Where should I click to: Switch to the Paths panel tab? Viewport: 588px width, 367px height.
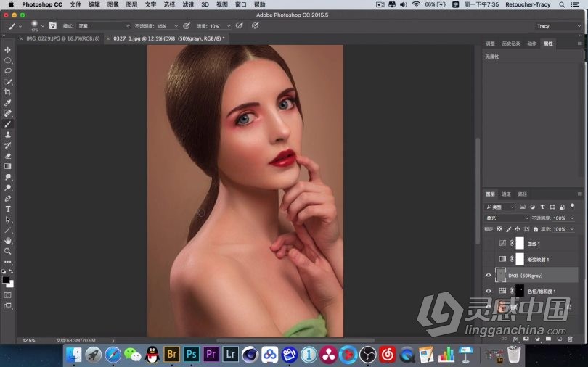(x=523, y=194)
